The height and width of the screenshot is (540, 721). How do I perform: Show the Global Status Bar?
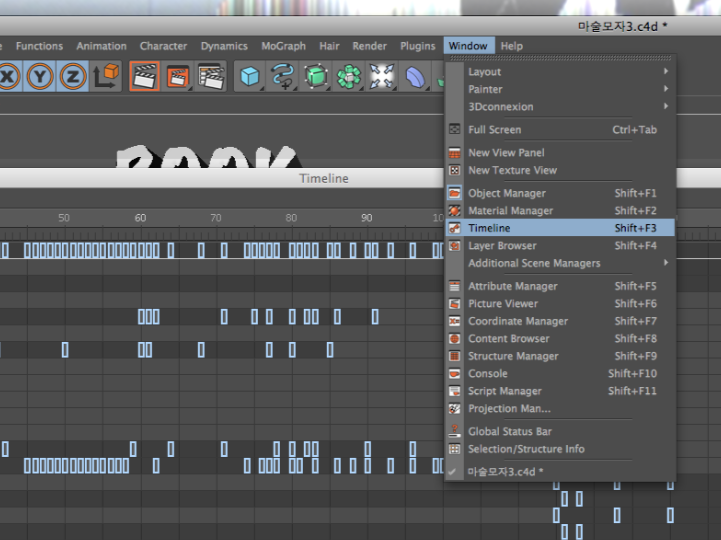pos(560,431)
